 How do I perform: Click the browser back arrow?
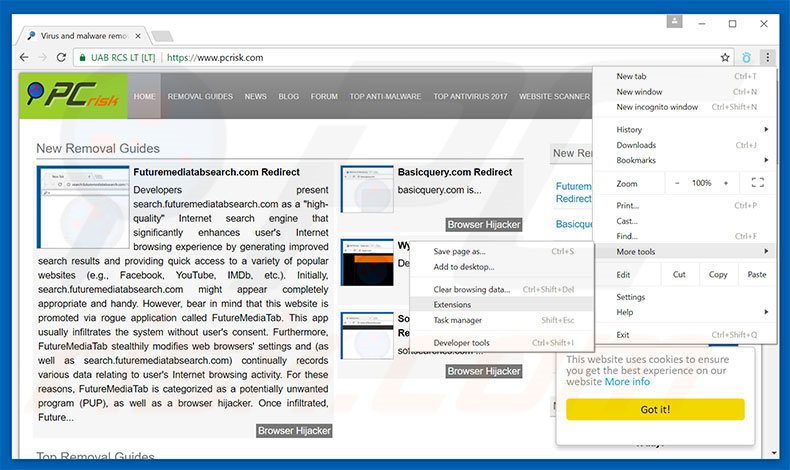click(24, 58)
